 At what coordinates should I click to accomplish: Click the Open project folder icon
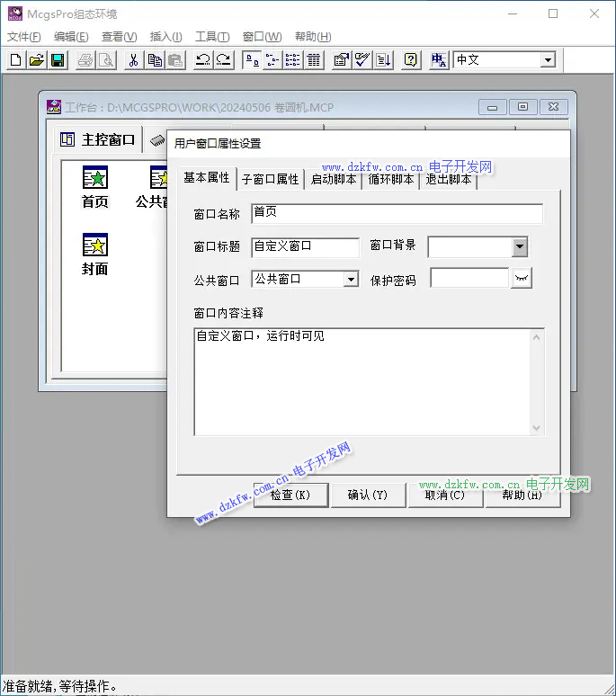point(36,60)
